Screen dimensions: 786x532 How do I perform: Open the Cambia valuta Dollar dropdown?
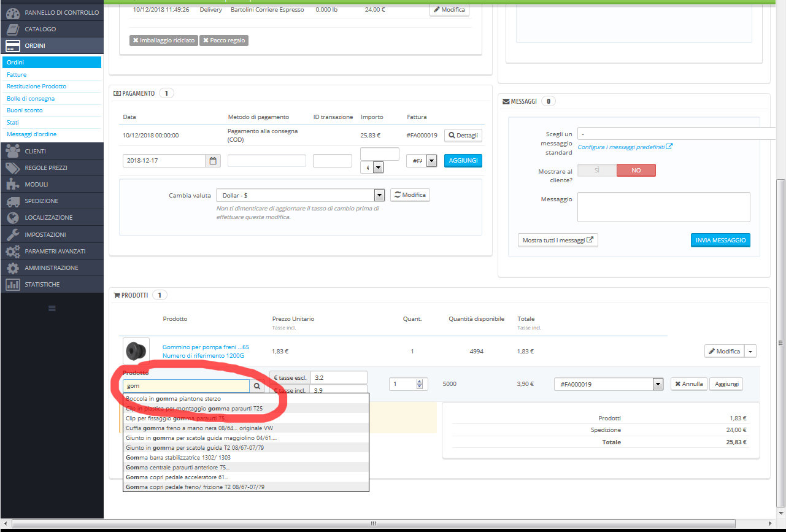pyautogui.click(x=300, y=195)
